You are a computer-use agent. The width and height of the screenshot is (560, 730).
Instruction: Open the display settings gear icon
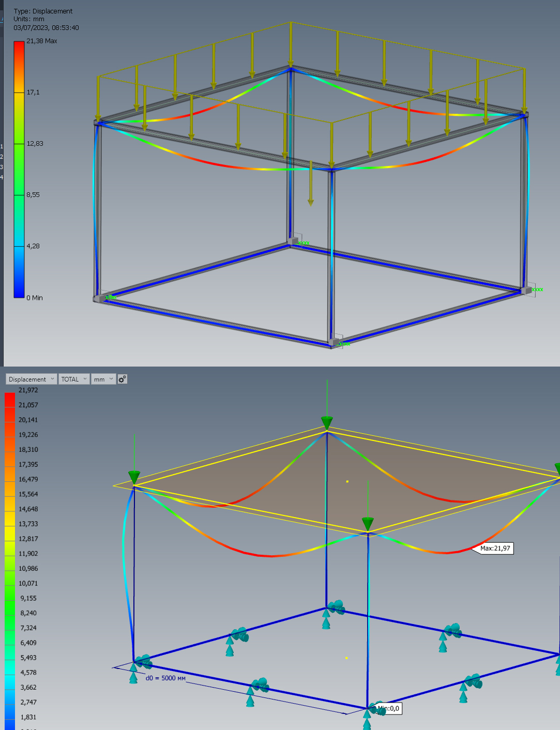tap(122, 379)
